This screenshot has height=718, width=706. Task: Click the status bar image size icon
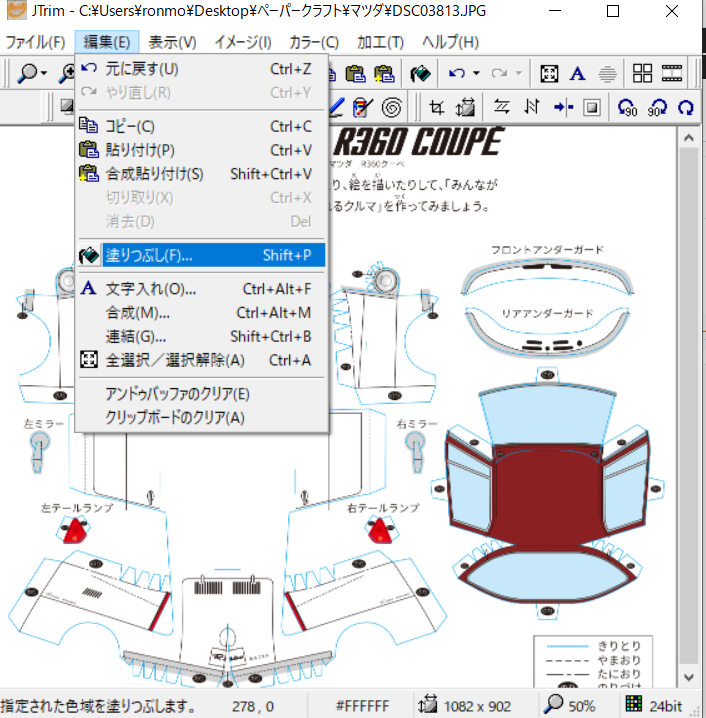(427, 704)
